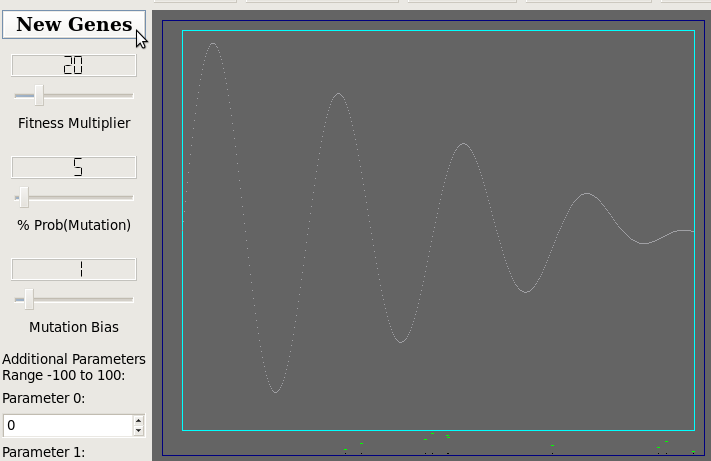Click the '% Prob(Mutation)' label
711x461 pixels.
pos(74,225)
